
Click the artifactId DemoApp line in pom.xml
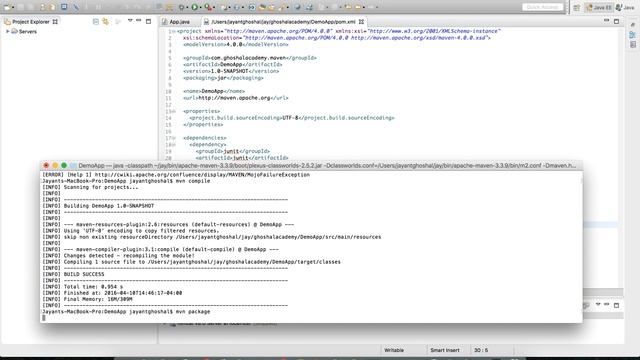(233, 64)
